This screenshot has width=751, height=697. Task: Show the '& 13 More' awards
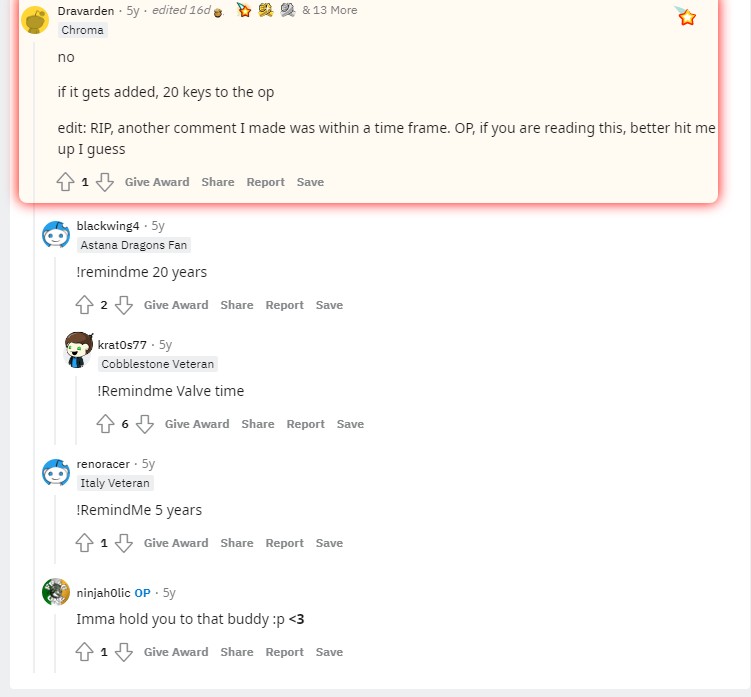point(329,10)
